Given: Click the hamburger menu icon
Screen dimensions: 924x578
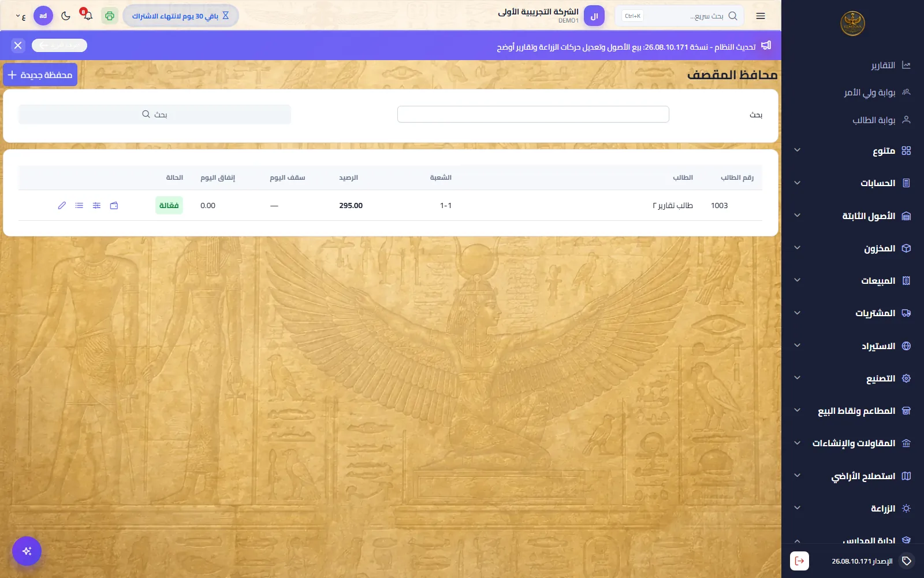Looking at the screenshot, I should 761,16.
